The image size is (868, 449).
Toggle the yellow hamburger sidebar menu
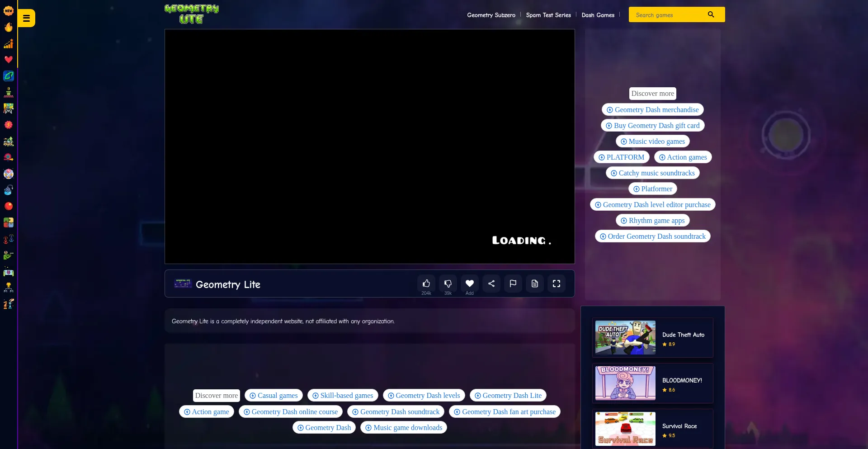pyautogui.click(x=26, y=19)
